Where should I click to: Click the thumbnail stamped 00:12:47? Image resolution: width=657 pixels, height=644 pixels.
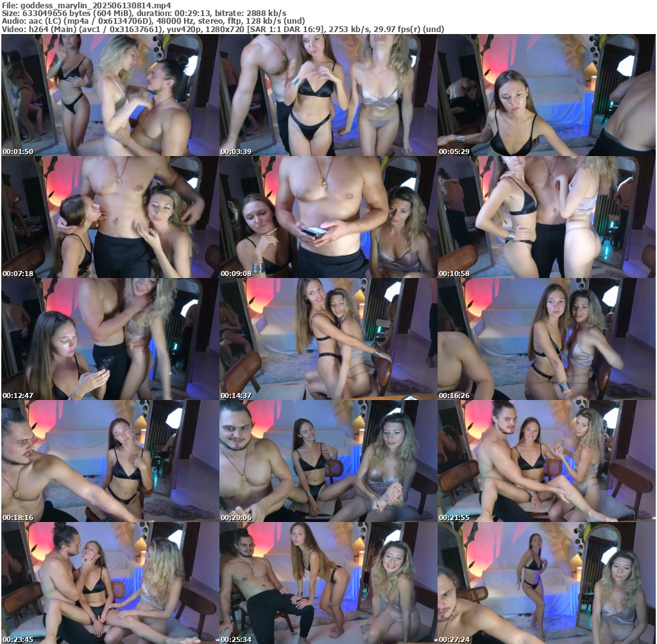(110, 339)
